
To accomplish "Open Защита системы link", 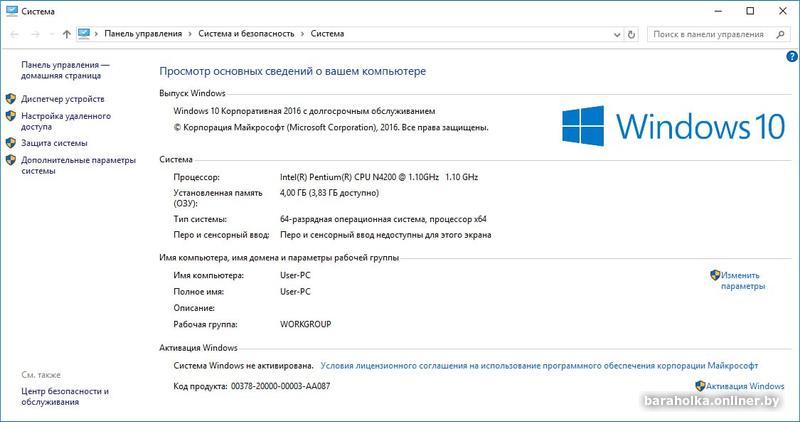I will [x=54, y=143].
